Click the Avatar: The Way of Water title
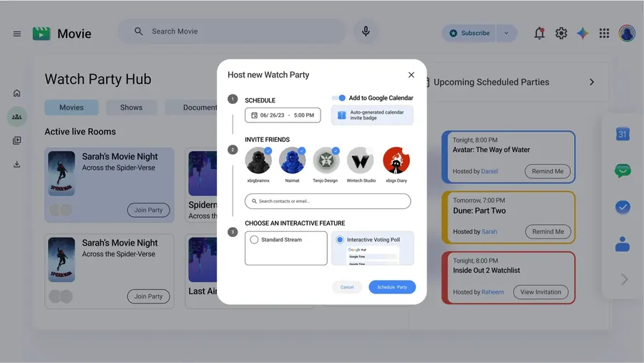Screen dimensions: 644x363 pos(491,150)
